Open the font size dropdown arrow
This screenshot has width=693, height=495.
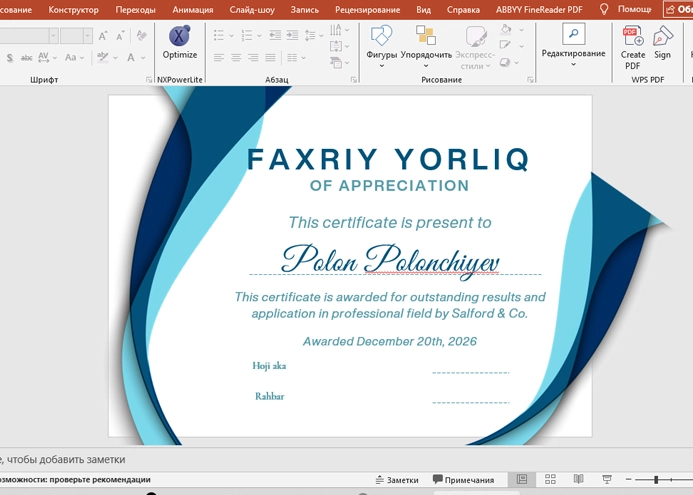88,36
